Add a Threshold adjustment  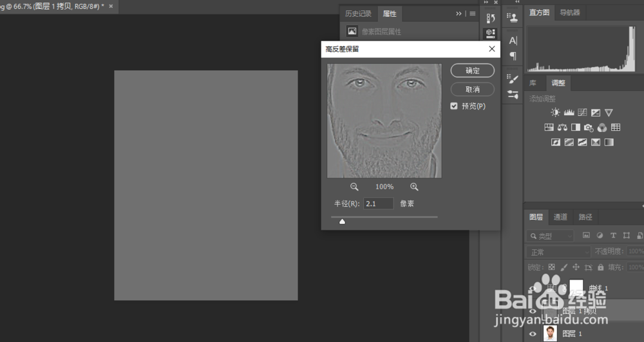582,142
